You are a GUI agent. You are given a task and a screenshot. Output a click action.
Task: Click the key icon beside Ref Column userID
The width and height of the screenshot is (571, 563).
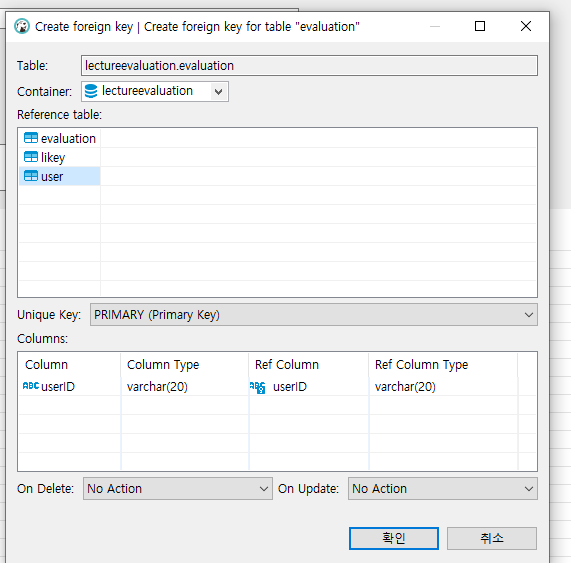257,387
